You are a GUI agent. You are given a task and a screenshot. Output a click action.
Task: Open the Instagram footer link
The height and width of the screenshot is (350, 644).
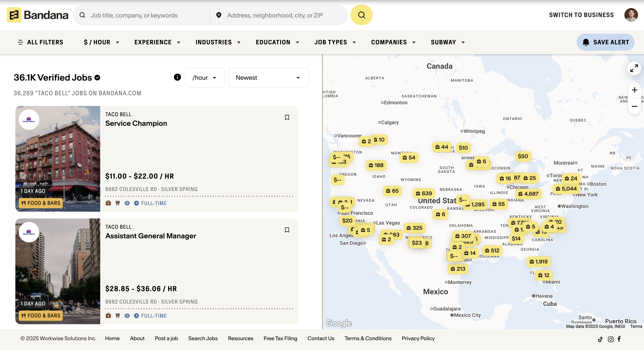tap(611, 339)
